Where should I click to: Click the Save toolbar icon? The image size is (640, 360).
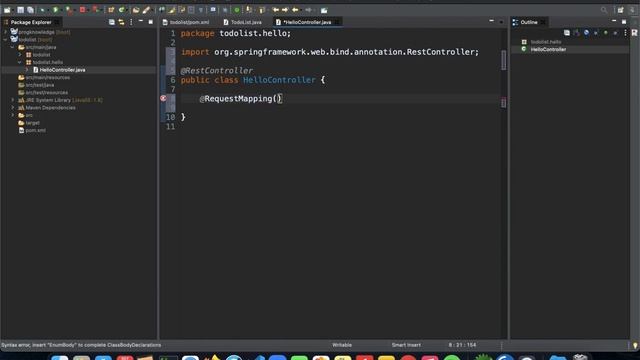point(20,10)
